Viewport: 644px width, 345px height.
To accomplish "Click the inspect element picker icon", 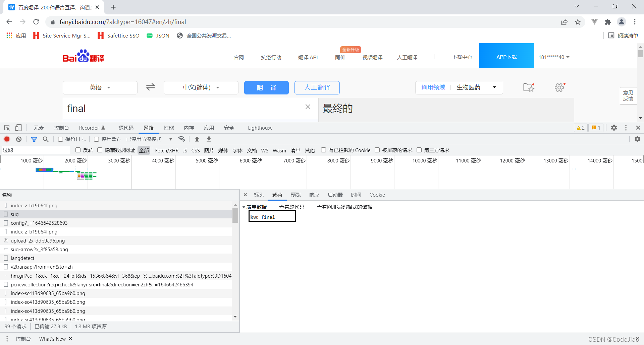I will tap(7, 128).
